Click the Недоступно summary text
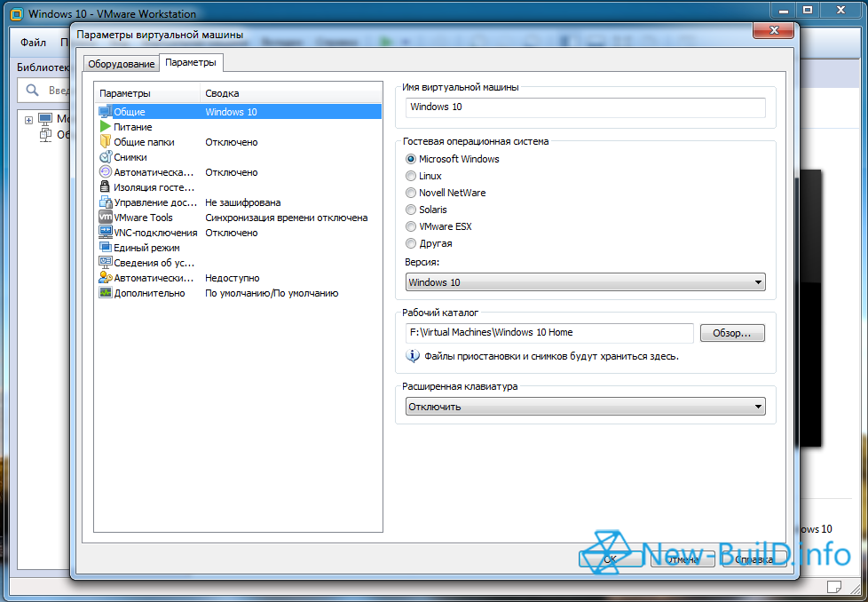The image size is (868, 602). coord(232,278)
